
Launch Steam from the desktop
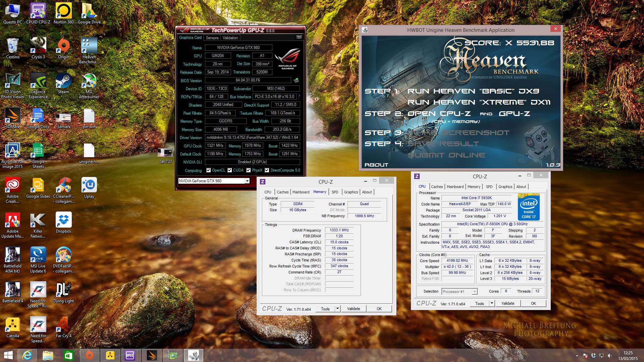point(63,83)
